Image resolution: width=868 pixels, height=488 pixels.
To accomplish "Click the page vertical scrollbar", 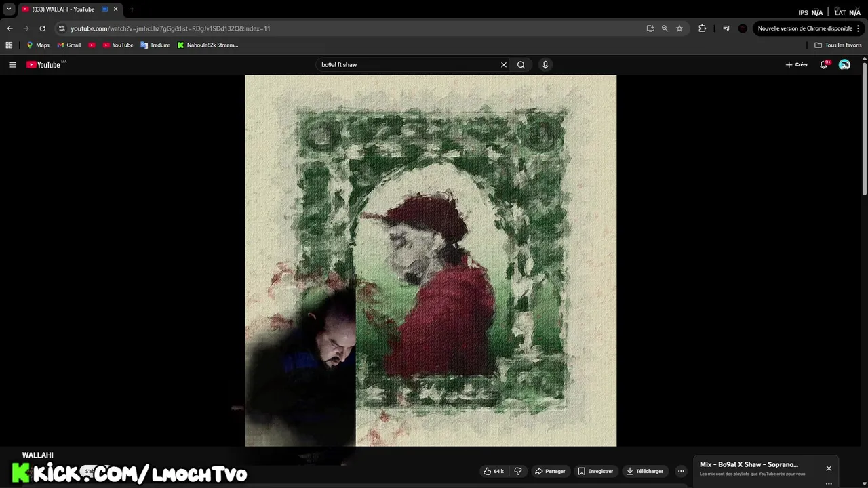I will click(x=865, y=127).
